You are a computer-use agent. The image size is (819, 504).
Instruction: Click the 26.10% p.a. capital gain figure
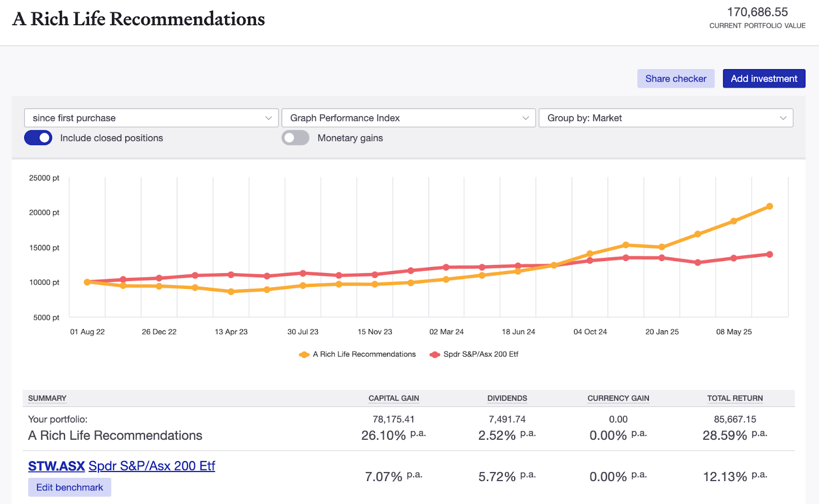(394, 435)
